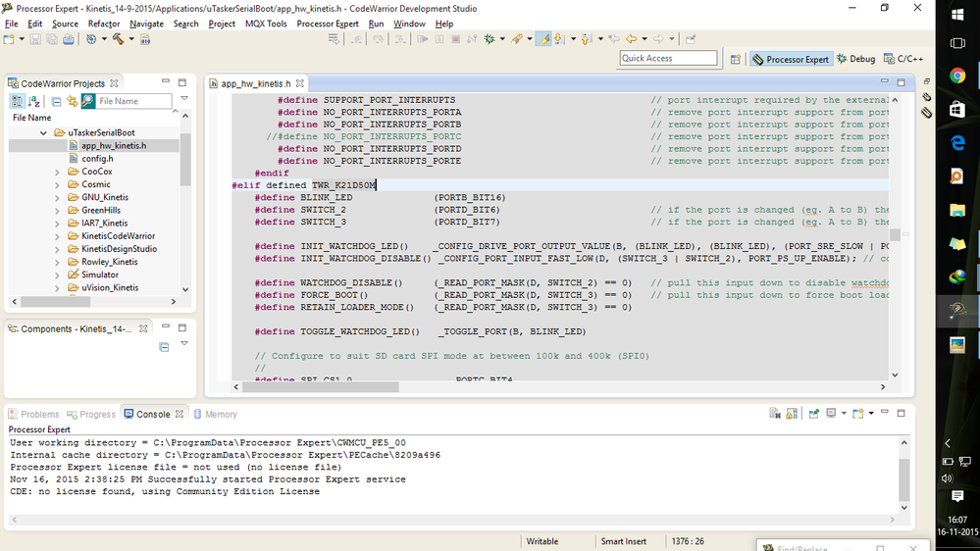Click the editor horizontal scrollbar thumb
Viewport: 980px width, 551px height.
coord(321,387)
